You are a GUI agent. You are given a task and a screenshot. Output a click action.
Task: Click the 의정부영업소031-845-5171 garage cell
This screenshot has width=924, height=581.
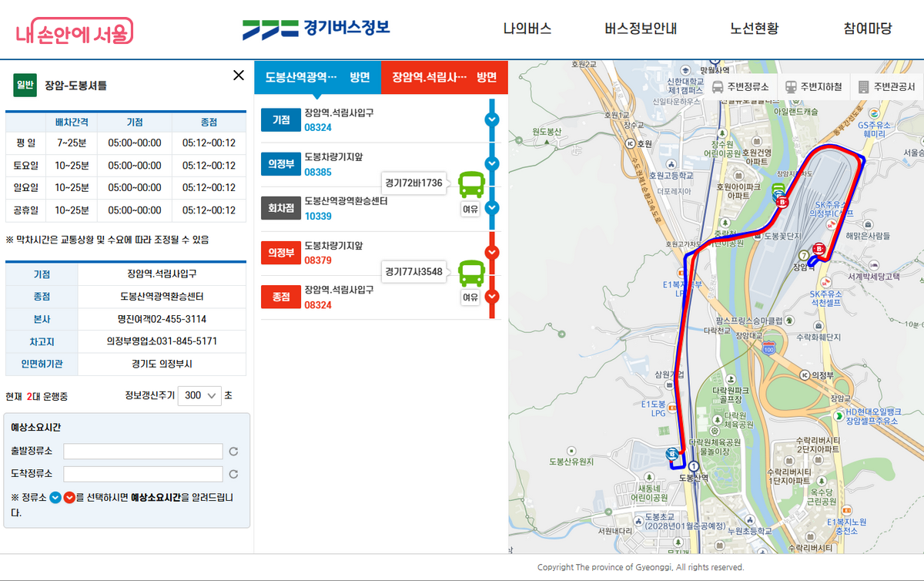tap(162, 341)
